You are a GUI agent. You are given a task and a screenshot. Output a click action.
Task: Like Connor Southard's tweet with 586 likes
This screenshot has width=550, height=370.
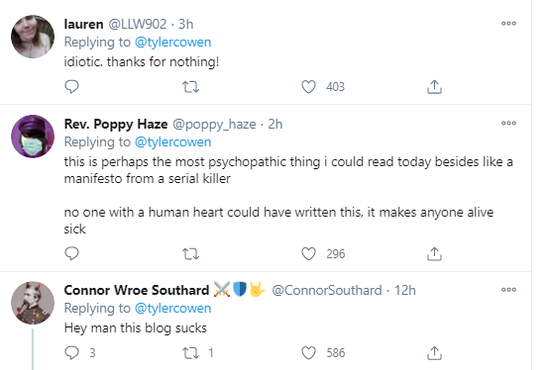click(x=309, y=353)
